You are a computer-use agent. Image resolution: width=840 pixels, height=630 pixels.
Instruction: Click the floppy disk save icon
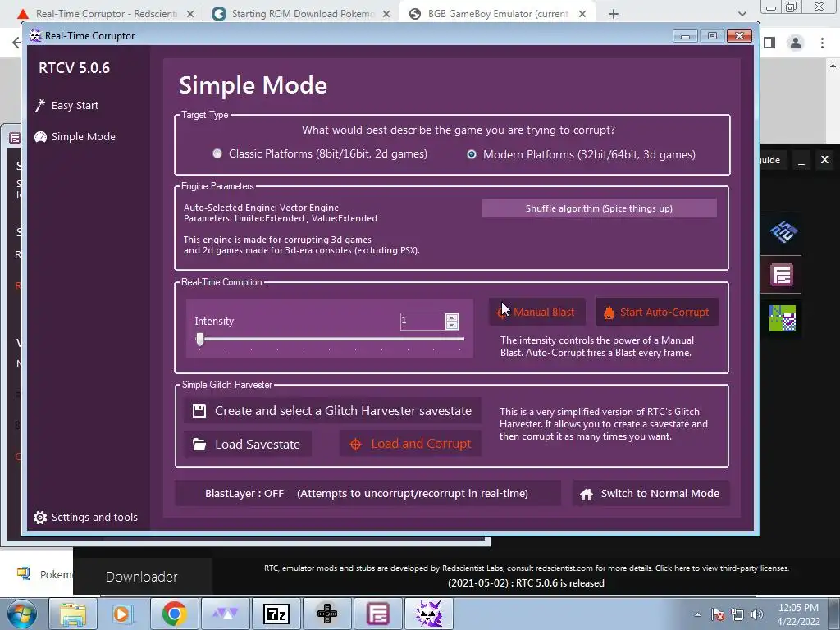point(199,411)
